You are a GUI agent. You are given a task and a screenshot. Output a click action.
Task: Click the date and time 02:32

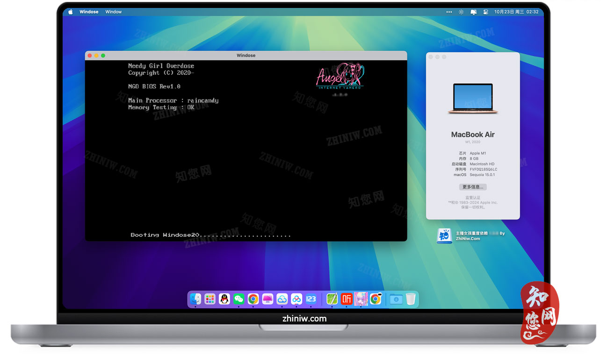tap(517, 12)
